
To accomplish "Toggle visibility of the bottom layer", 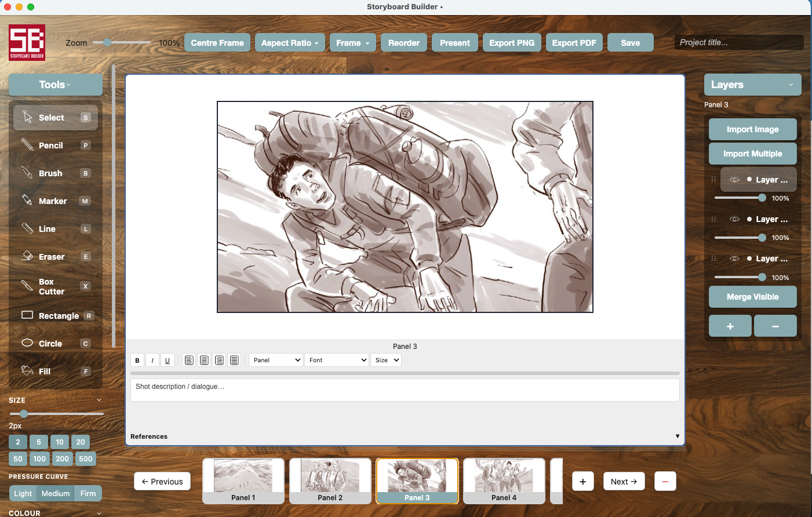I will click(x=734, y=258).
